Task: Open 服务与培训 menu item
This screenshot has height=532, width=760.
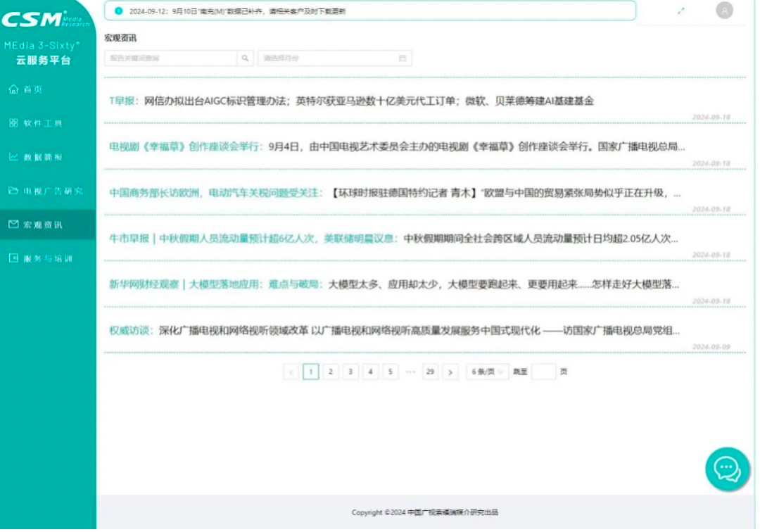Action: (48, 258)
